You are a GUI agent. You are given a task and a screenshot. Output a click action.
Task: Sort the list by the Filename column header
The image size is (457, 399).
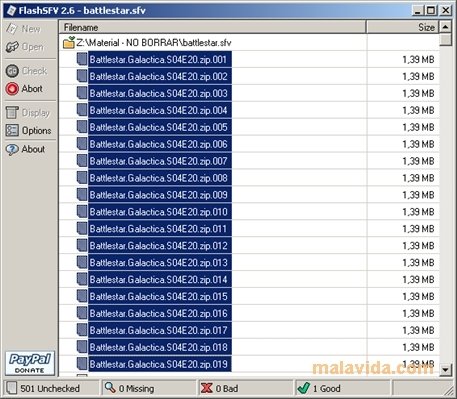(x=212, y=27)
